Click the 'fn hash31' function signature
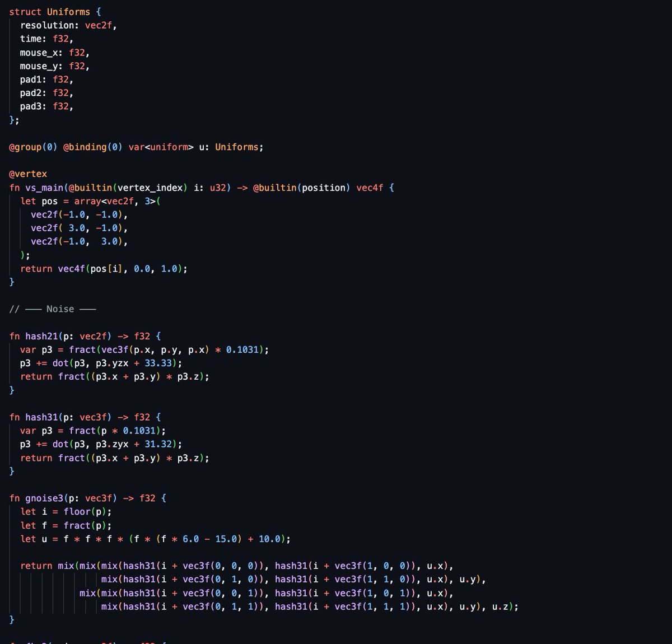Viewport: 672px width, 644px height. point(85,417)
